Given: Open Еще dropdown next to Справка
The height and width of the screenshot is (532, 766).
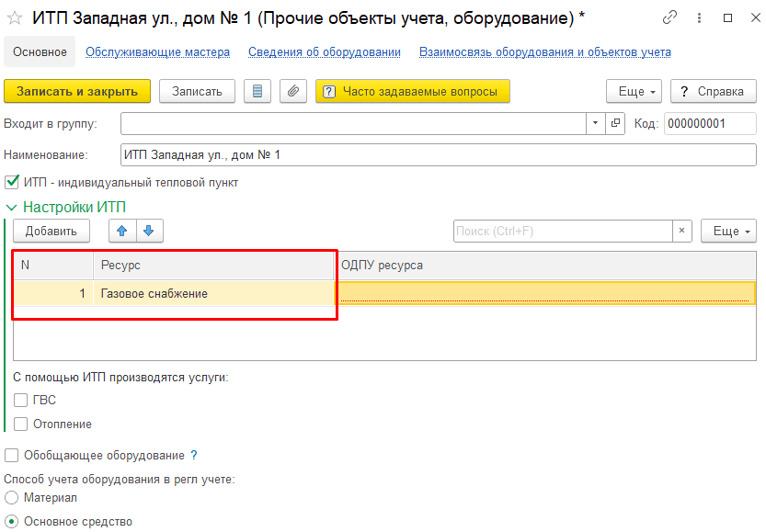Looking at the screenshot, I should click(634, 91).
